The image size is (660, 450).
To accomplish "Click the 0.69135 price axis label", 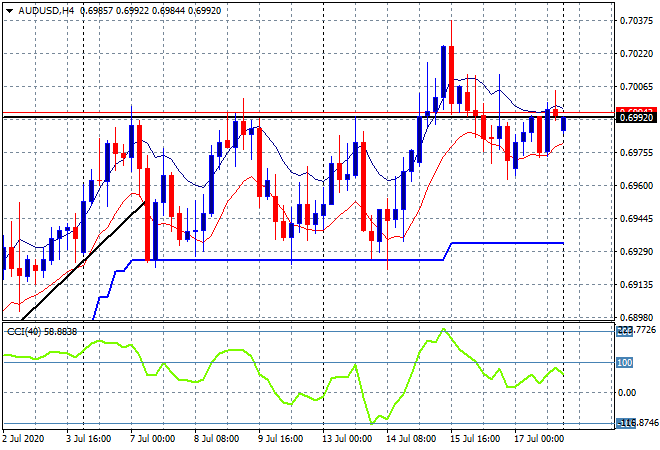I will 636,285.
